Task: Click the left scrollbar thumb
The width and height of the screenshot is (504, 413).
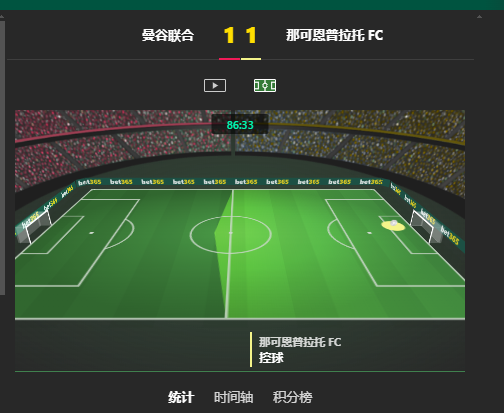Action: click(x=2, y=157)
